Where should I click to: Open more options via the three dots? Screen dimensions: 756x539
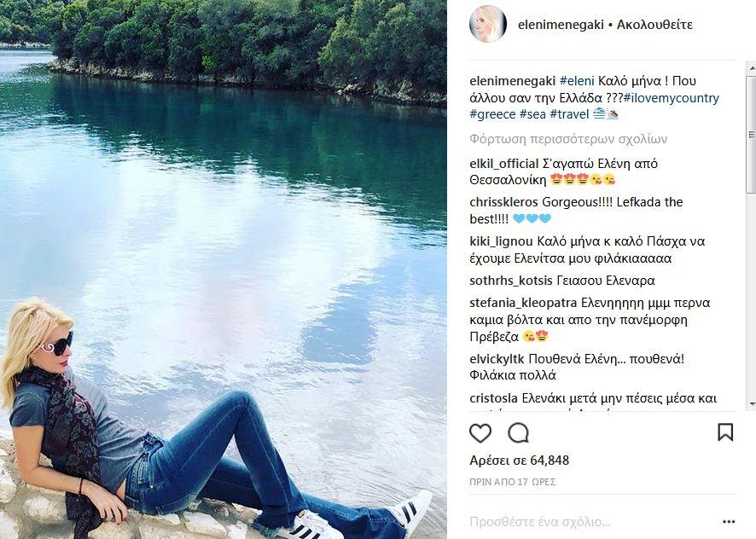point(729,522)
